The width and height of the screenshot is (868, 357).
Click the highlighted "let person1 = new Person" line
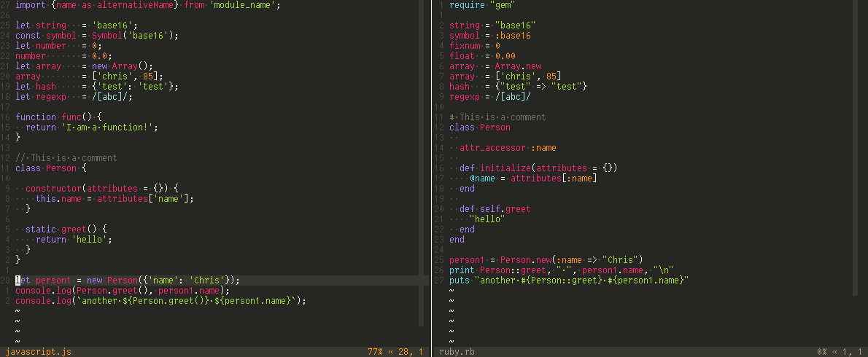(x=128, y=280)
